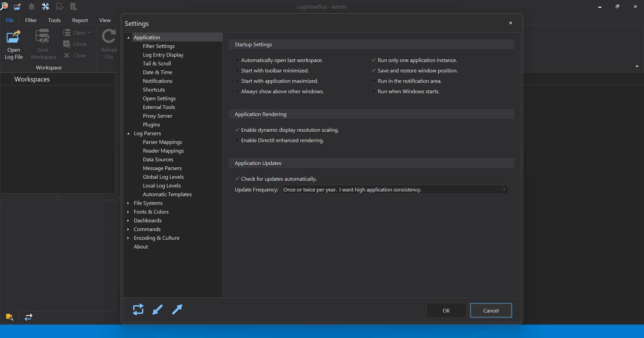Image resolution: width=644 pixels, height=338 pixels.
Task: Select Filter Settings in settings tree
Action: click(159, 46)
